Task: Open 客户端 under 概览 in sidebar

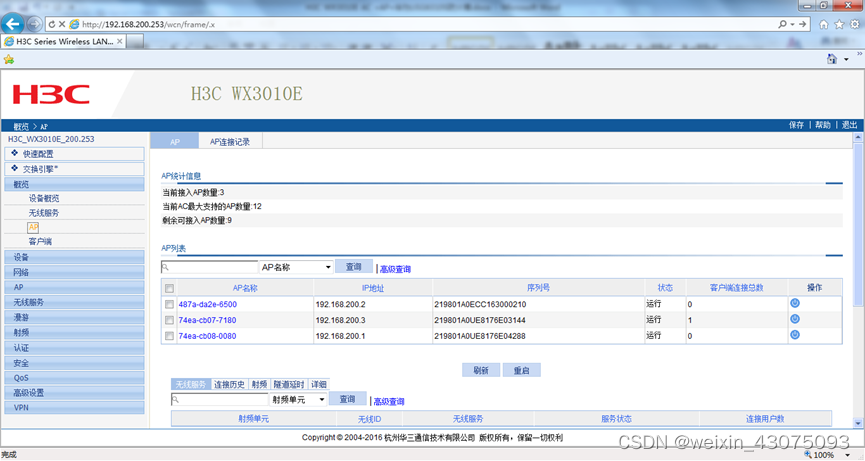Action: pyautogui.click(x=40, y=242)
